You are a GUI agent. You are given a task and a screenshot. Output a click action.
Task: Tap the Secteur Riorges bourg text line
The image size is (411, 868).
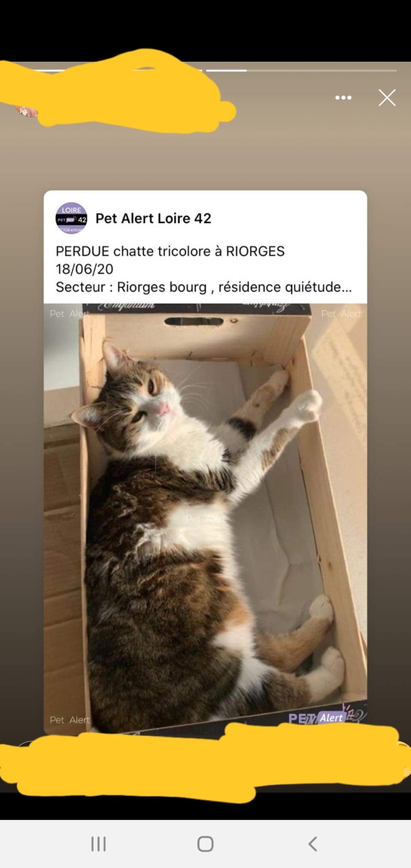point(203,288)
